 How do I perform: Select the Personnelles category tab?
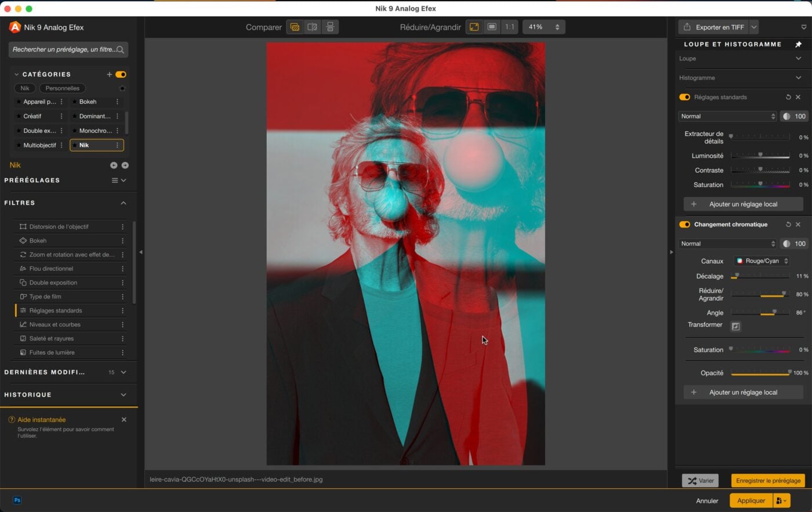62,88
